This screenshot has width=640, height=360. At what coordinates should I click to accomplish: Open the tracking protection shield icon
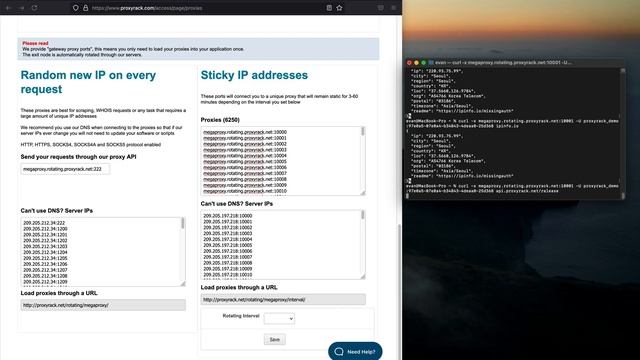click(x=76, y=8)
